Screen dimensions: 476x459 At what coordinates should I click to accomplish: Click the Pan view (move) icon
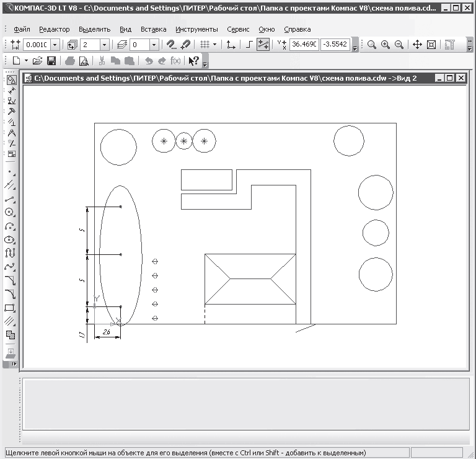pyautogui.click(x=417, y=45)
